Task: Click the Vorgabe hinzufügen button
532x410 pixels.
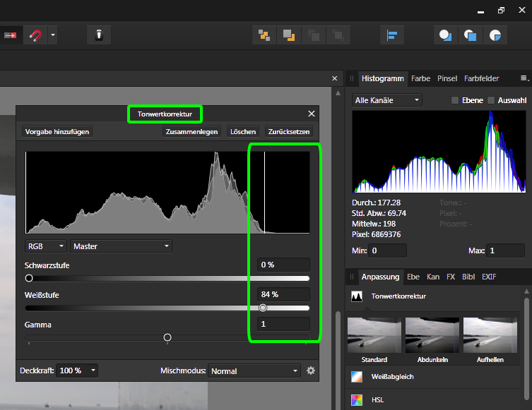Action: point(57,131)
